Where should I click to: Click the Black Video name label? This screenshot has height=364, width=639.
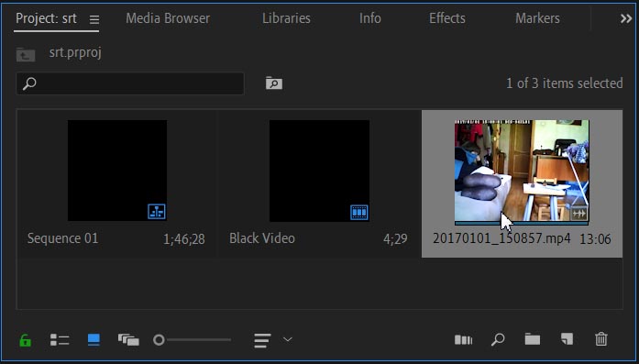[262, 238]
